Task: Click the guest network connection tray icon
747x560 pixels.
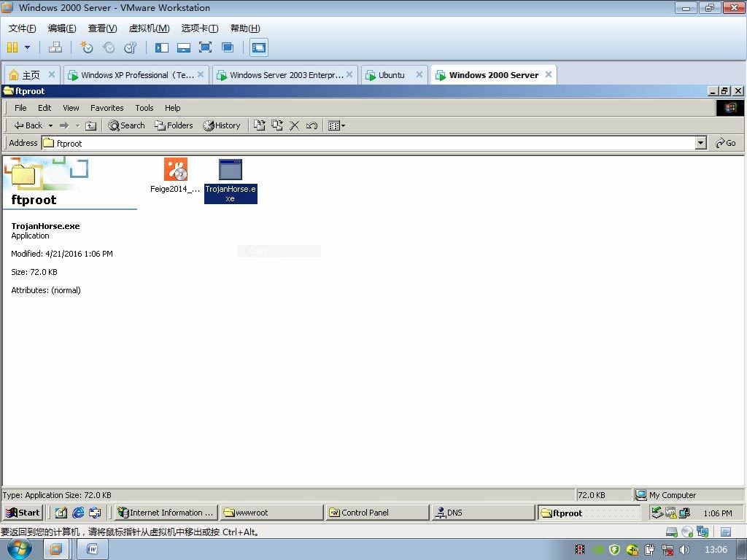Action: [684, 513]
